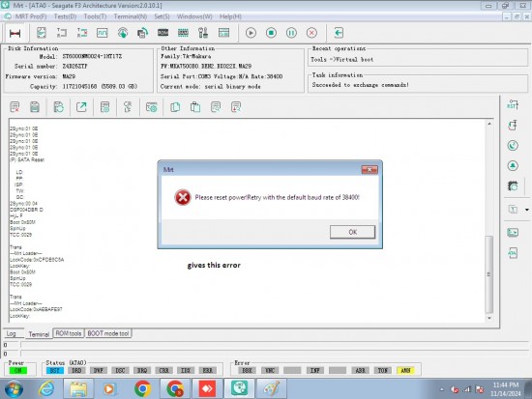Viewport: 532px width, 399px height.
Task: Click the Pause button in the toolbar
Action: 291,33
